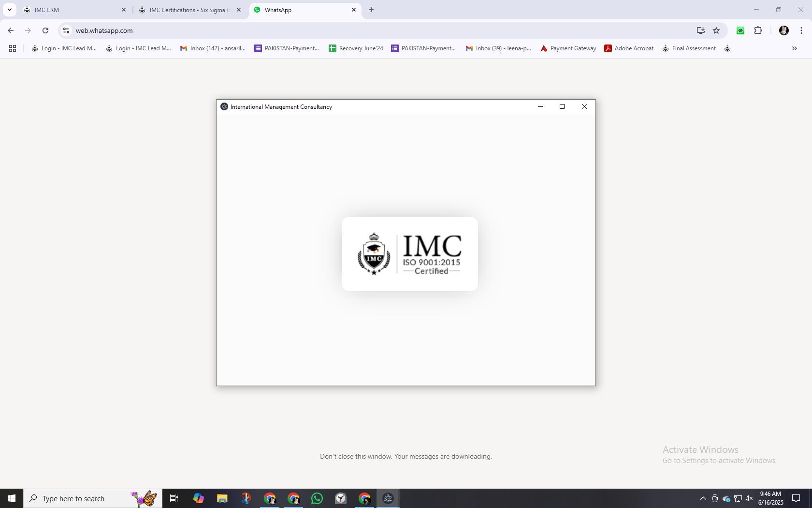Select the active IMC app taskbar icon
Screen dimensions: 812x508
point(388,498)
